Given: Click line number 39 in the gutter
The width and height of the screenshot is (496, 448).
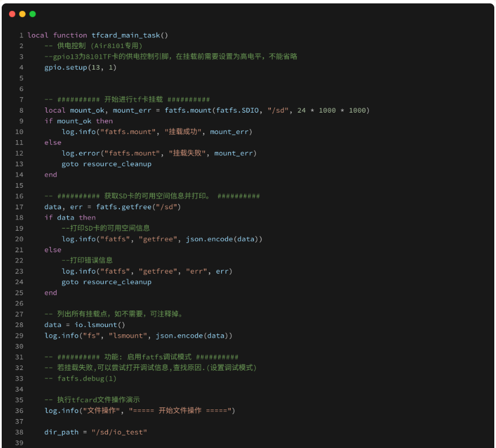Looking at the screenshot, I should (19, 443).
